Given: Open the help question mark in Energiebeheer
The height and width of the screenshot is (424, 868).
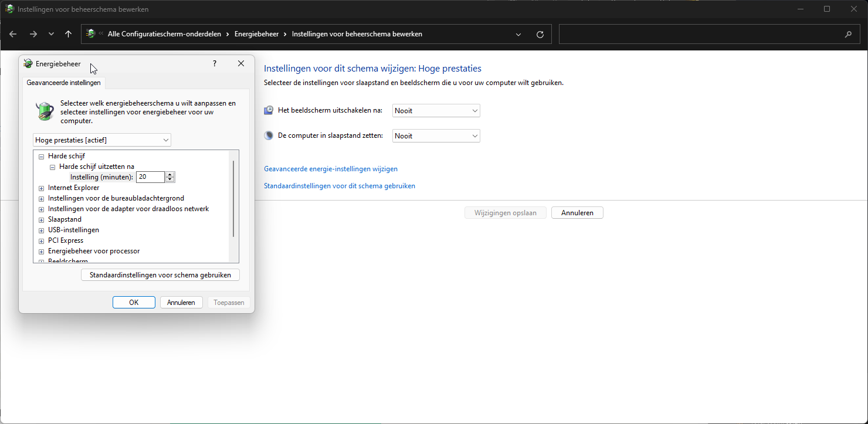Looking at the screenshot, I should pos(215,63).
